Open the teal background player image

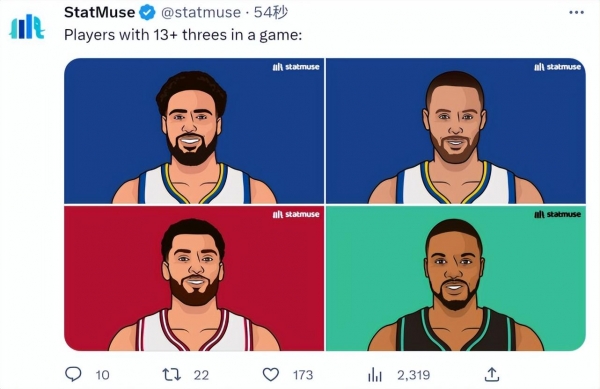456,278
